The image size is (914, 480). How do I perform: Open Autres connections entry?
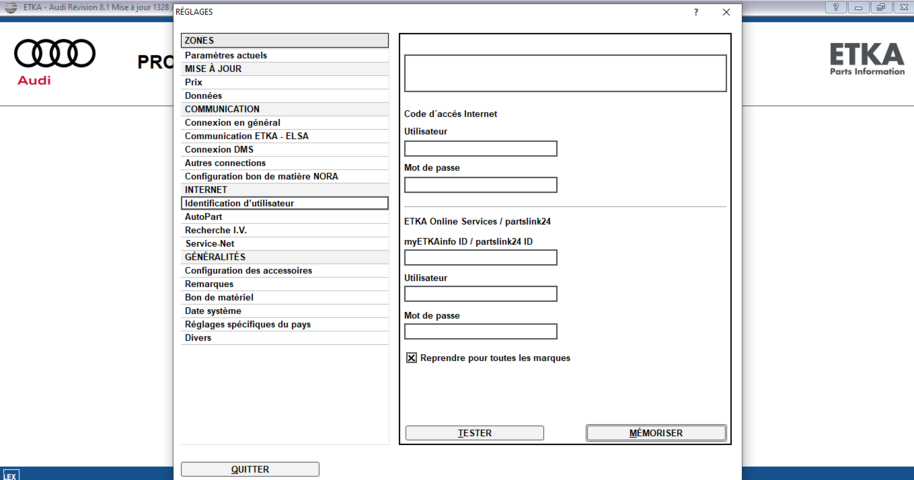point(284,163)
